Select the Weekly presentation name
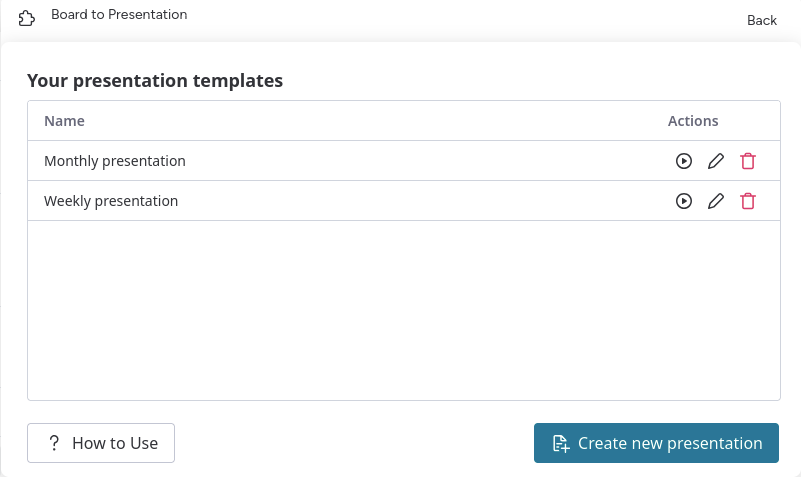The width and height of the screenshot is (801, 477). (x=111, y=201)
